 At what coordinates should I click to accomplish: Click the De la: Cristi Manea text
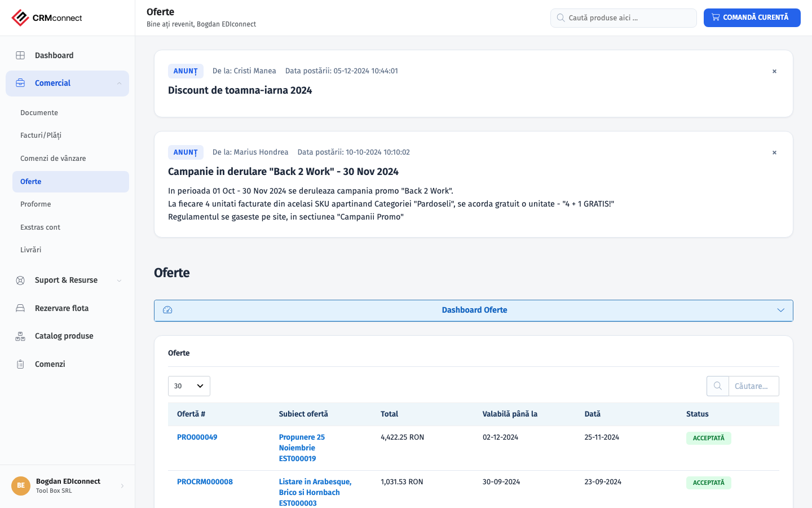tap(244, 71)
